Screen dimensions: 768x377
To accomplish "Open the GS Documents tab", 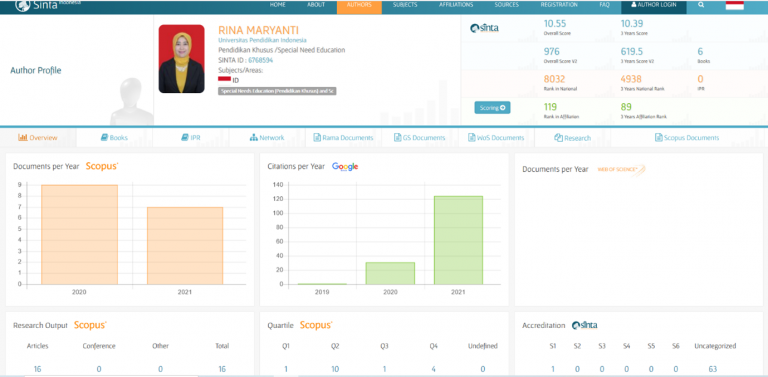I will [x=420, y=138].
